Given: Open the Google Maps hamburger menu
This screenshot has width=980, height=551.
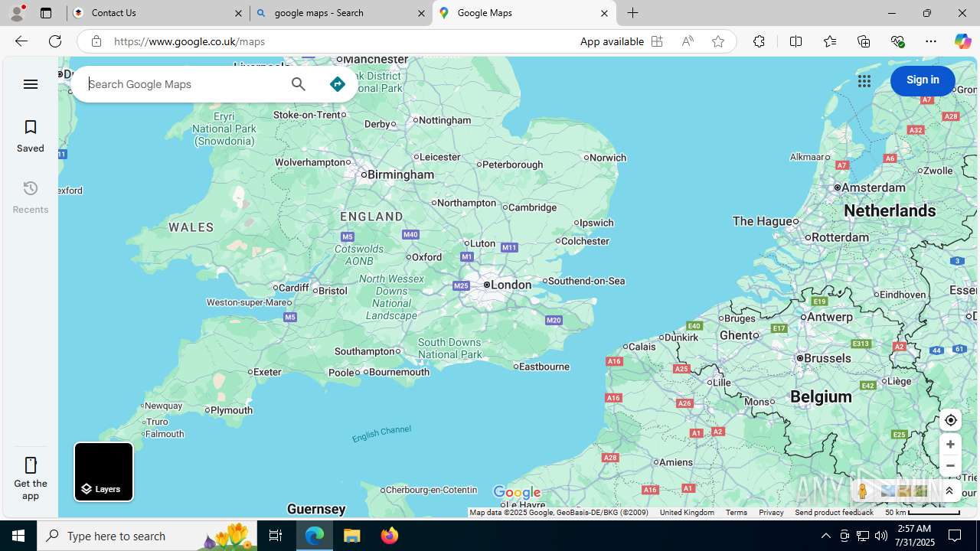Looking at the screenshot, I should [31, 84].
